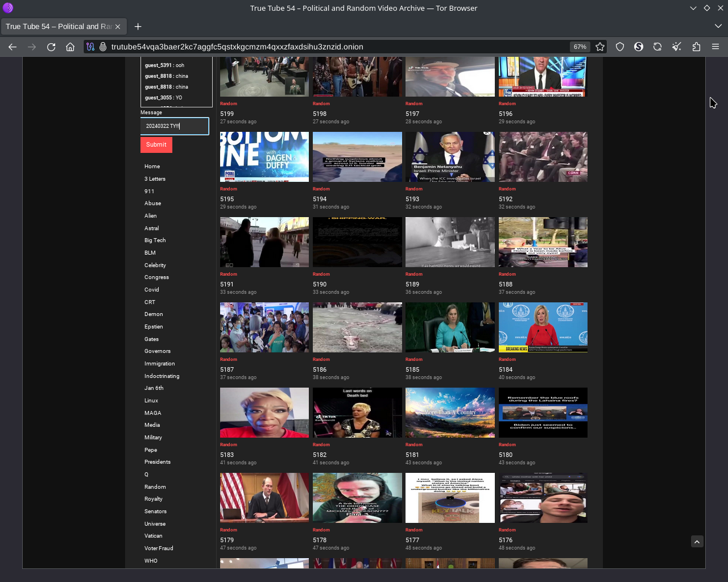Click the Random tag above video 5188
Image resolution: width=728 pixels, height=582 pixels.
(507, 274)
